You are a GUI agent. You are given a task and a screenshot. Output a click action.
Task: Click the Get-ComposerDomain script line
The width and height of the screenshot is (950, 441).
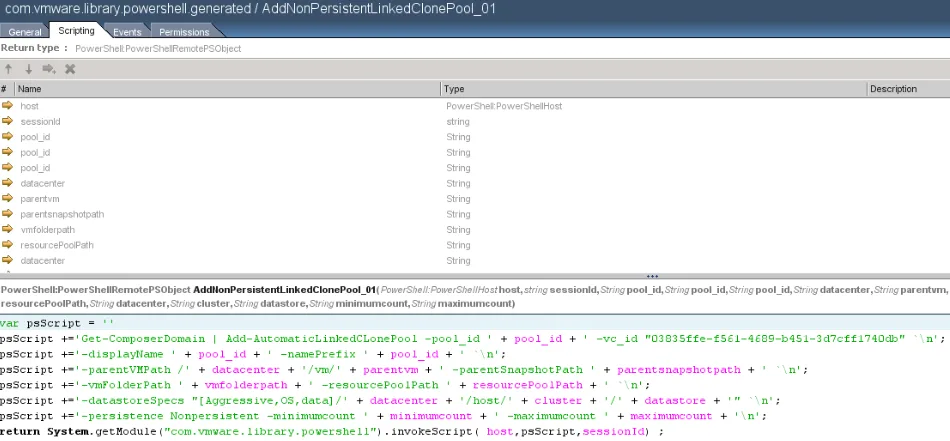(475, 339)
